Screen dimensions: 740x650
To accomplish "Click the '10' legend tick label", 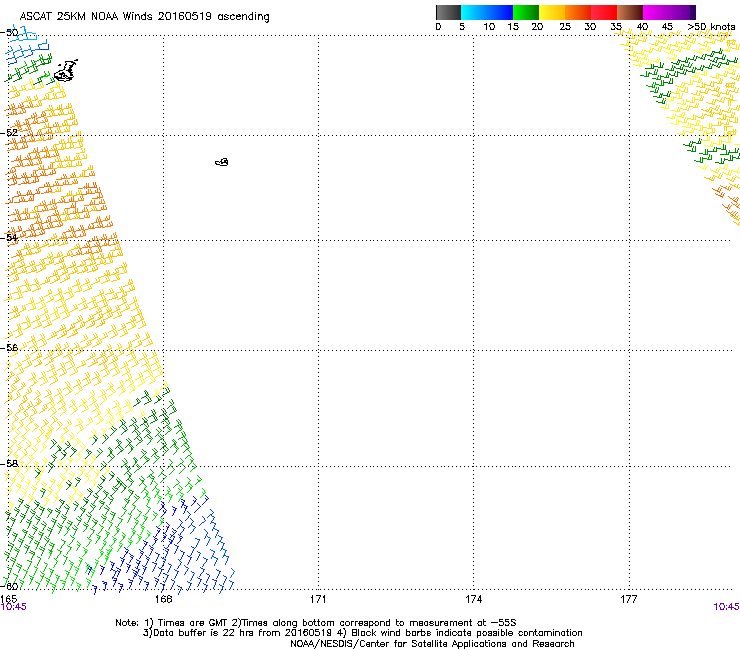I will (x=489, y=27).
